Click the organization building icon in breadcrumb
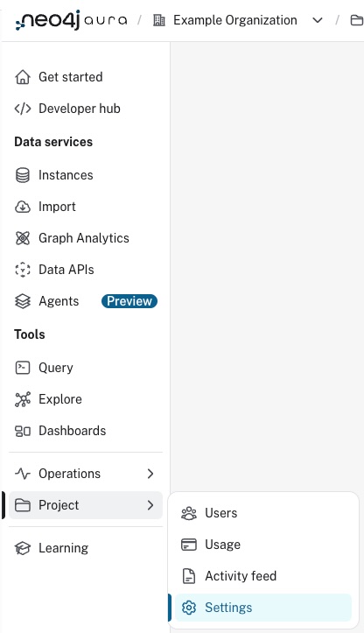This screenshot has height=633, width=364. (159, 20)
